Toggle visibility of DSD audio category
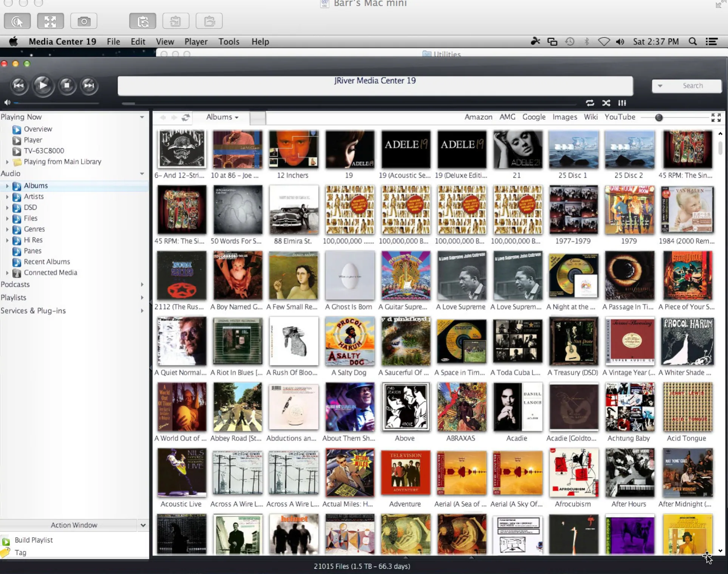The image size is (728, 574). point(6,207)
